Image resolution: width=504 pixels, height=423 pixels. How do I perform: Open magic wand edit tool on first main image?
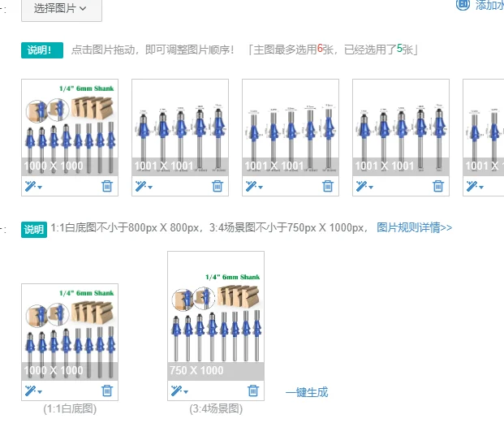pyautogui.click(x=33, y=186)
